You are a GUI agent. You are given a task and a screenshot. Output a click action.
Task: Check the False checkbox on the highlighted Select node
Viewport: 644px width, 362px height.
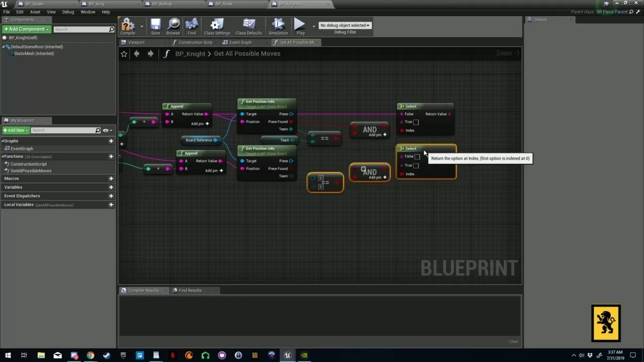coord(418,156)
